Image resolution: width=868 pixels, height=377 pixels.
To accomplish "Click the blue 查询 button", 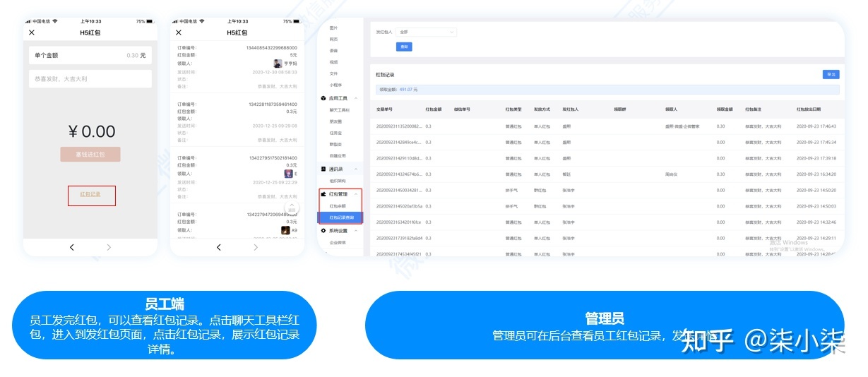I will pos(404,47).
